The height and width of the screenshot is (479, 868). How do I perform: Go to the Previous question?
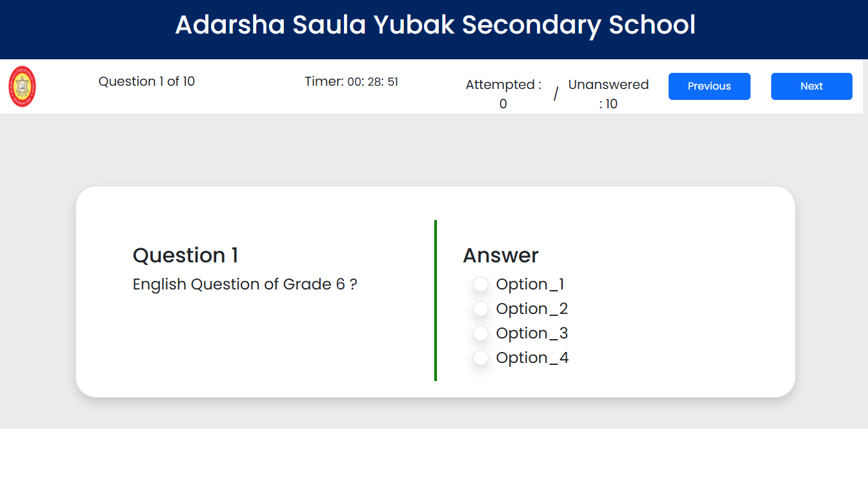(x=709, y=86)
